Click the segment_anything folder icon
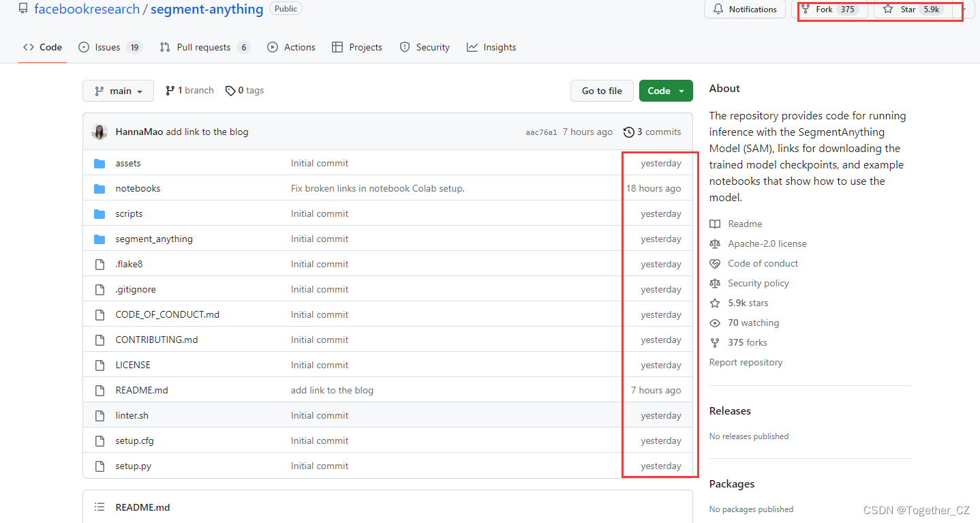Screen dimensions: 980x523 99,239
